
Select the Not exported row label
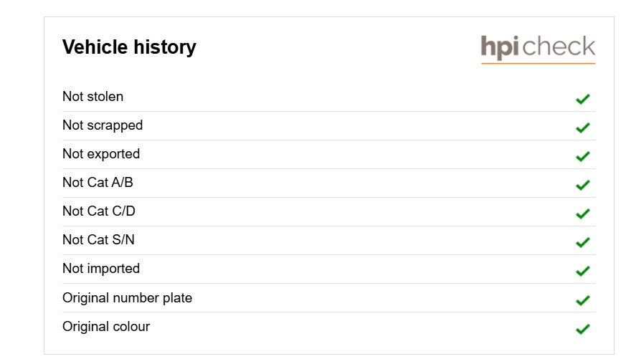[101, 154]
